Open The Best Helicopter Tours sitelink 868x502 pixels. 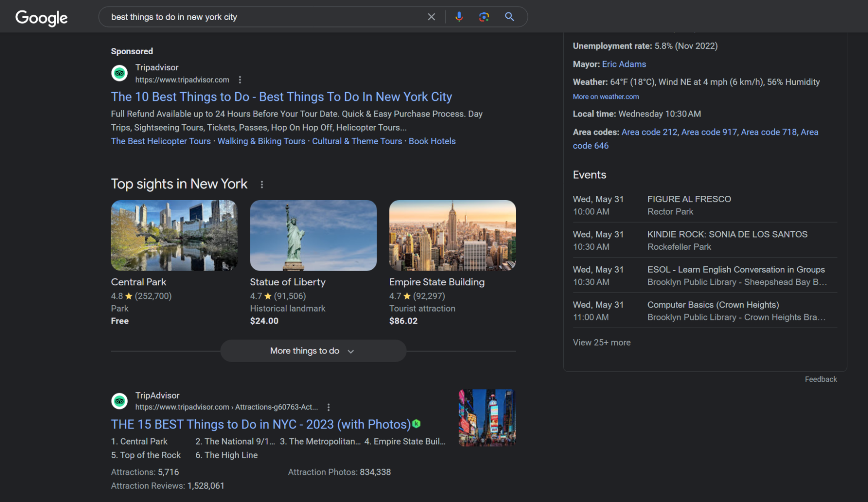[161, 141]
